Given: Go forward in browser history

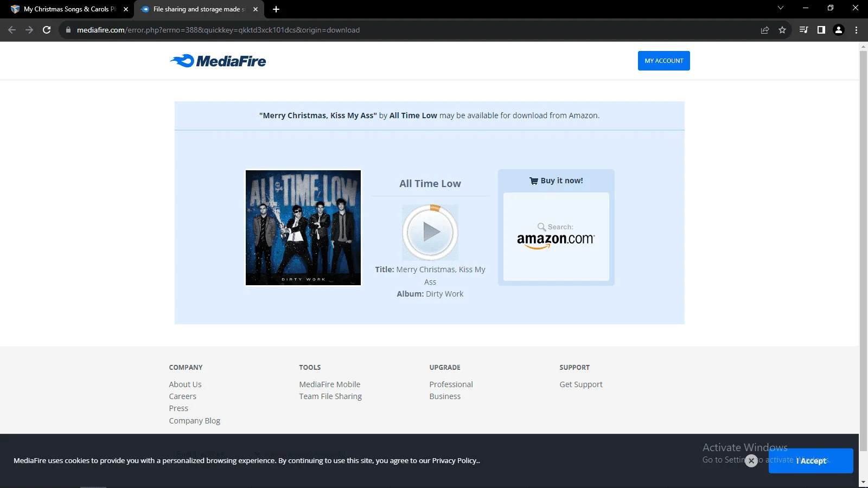Looking at the screenshot, I should point(29,30).
